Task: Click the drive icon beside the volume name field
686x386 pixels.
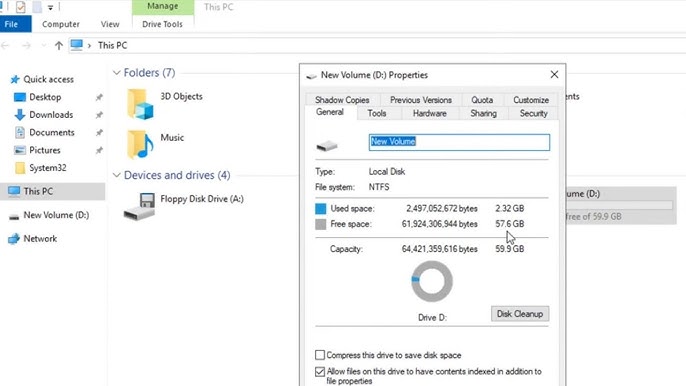Action: pos(327,146)
